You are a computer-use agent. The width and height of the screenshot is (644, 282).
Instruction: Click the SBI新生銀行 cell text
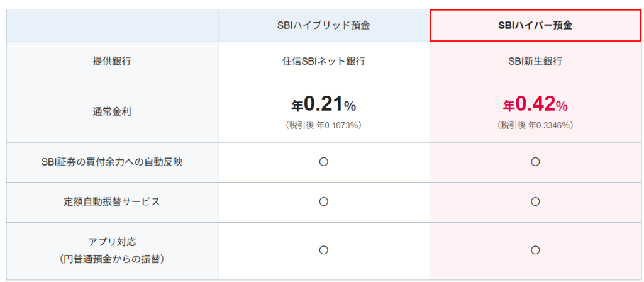pyautogui.click(x=535, y=62)
